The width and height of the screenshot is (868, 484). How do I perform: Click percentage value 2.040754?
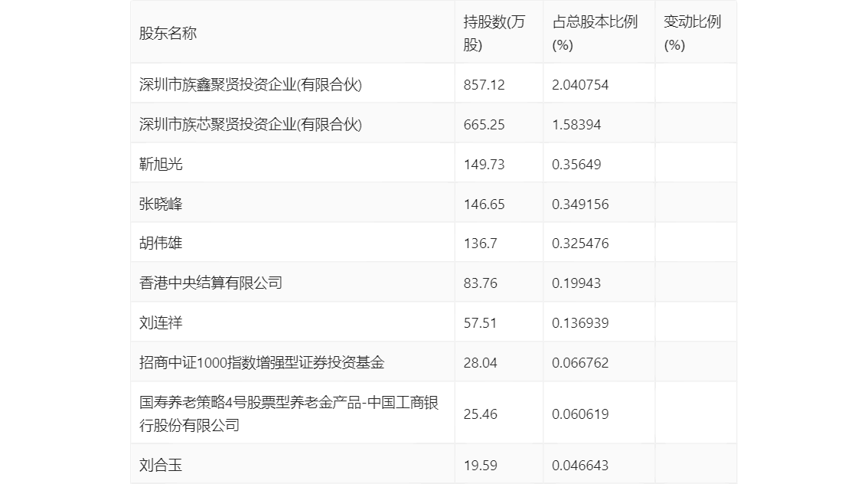(x=580, y=85)
